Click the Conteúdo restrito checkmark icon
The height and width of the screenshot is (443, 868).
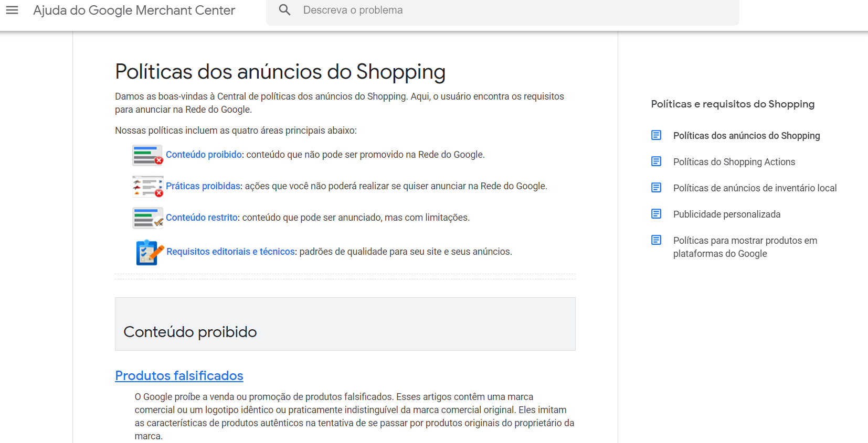click(x=147, y=218)
